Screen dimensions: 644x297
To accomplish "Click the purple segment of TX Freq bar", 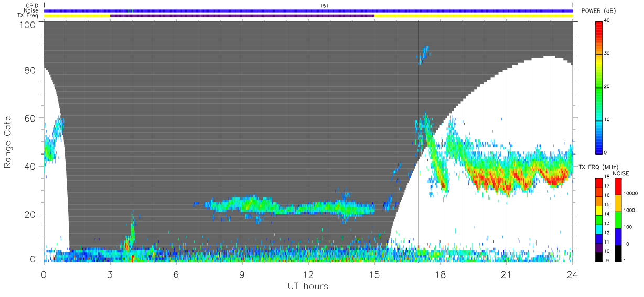I will 242,16.
